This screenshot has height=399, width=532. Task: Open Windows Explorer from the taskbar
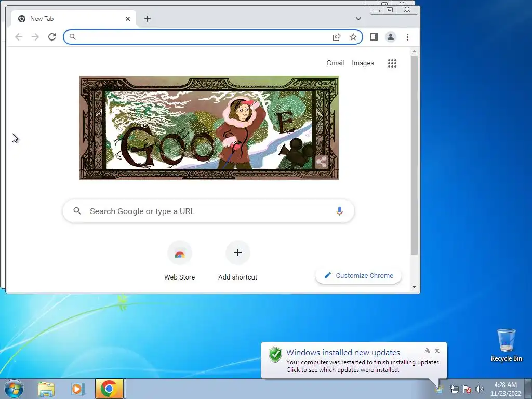[x=46, y=389]
